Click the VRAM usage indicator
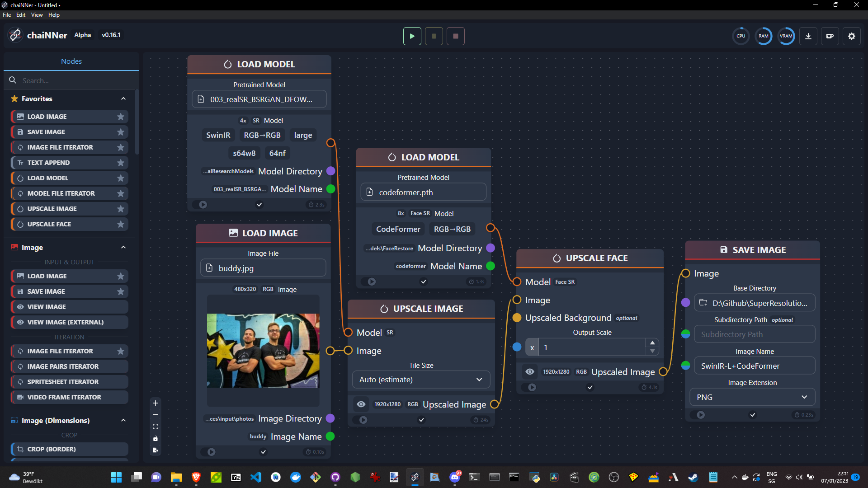This screenshot has height=488, width=868. pos(786,36)
